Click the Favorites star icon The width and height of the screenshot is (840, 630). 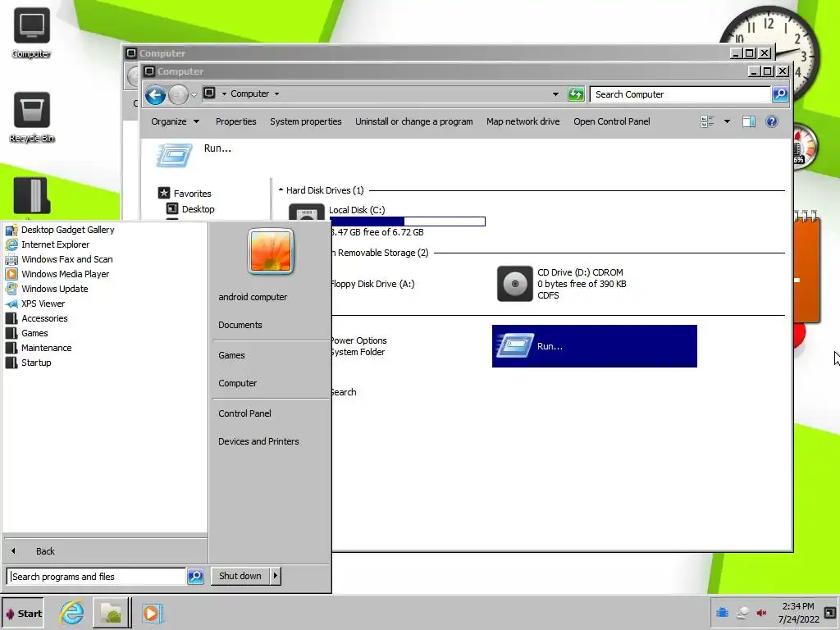(x=164, y=193)
